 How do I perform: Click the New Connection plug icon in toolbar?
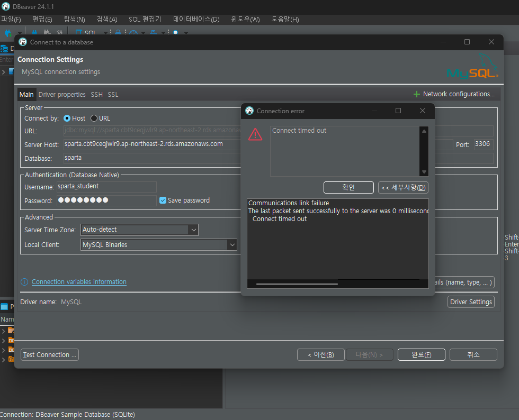(8, 32)
